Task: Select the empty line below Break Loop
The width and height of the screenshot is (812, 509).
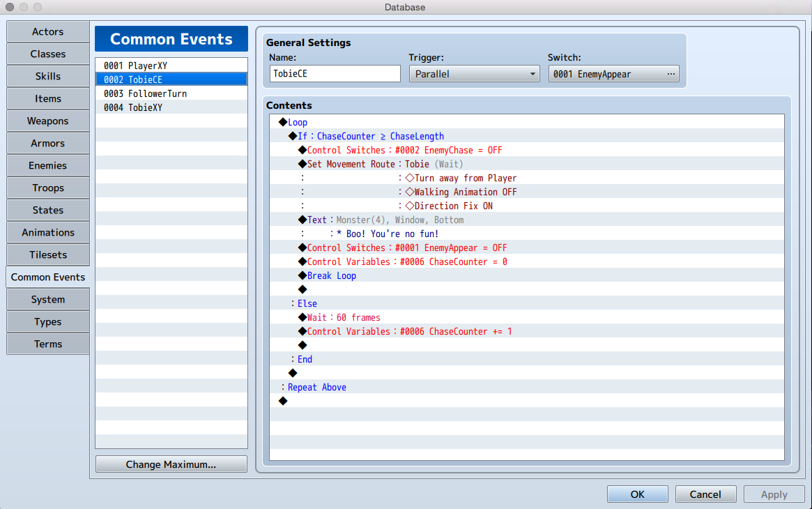Action: [527, 290]
